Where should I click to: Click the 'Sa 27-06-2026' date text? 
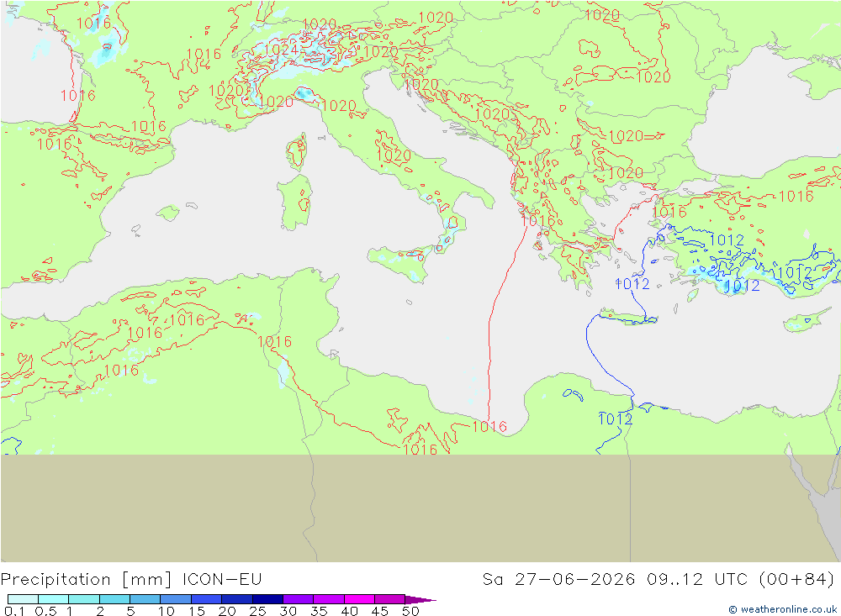click(x=558, y=580)
